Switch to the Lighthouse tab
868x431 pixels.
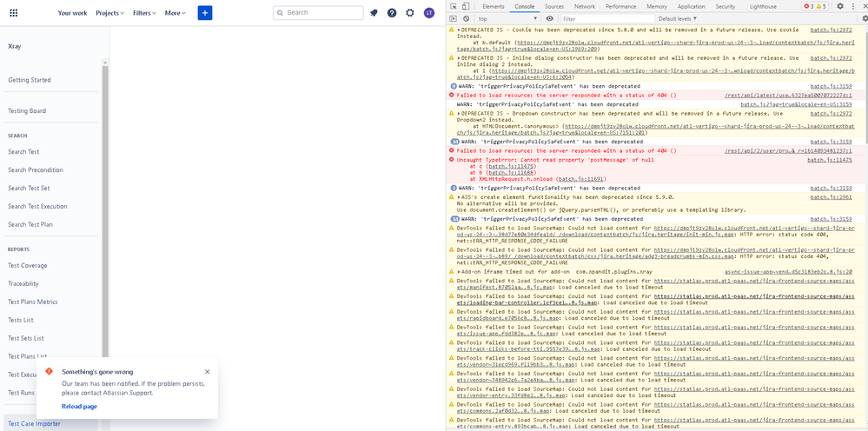point(763,6)
